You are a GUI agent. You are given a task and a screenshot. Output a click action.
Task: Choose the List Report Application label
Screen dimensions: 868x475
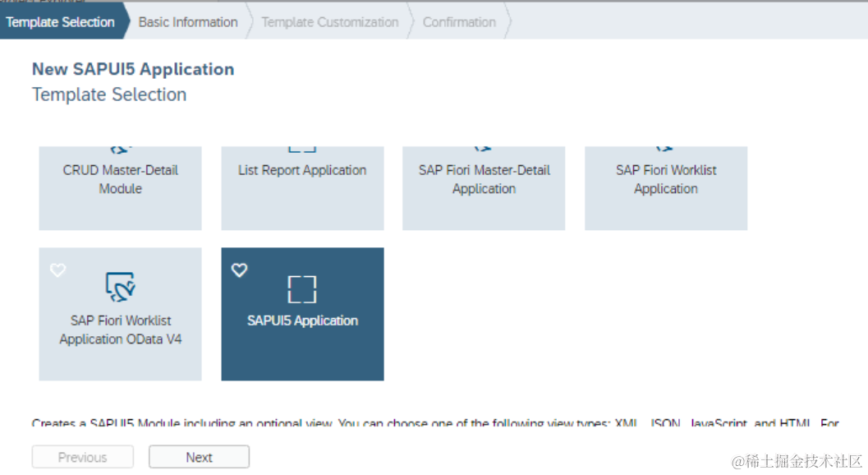(302, 170)
